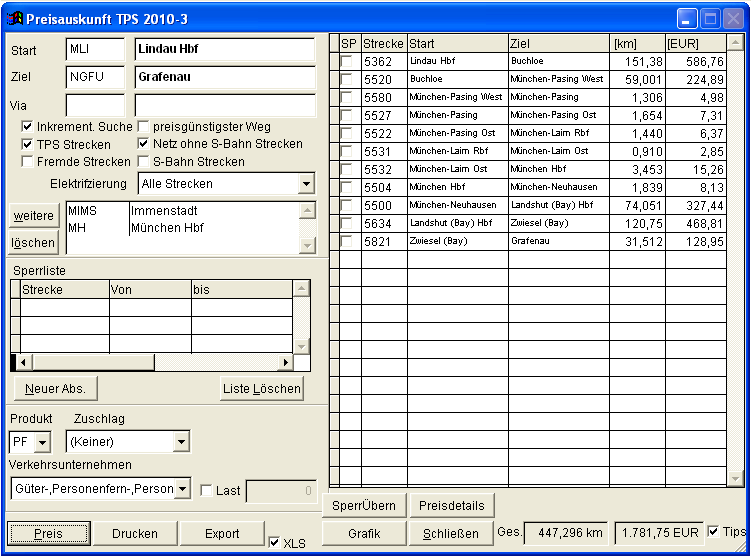Click cell Landshut (Bay) Hbf in Ziel column
The image size is (751, 556).
(x=558, y=205)
